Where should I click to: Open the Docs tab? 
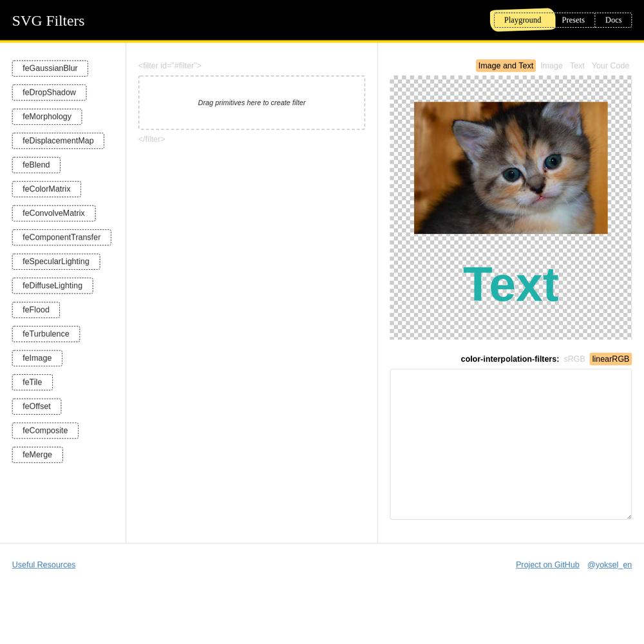(613, 20)
